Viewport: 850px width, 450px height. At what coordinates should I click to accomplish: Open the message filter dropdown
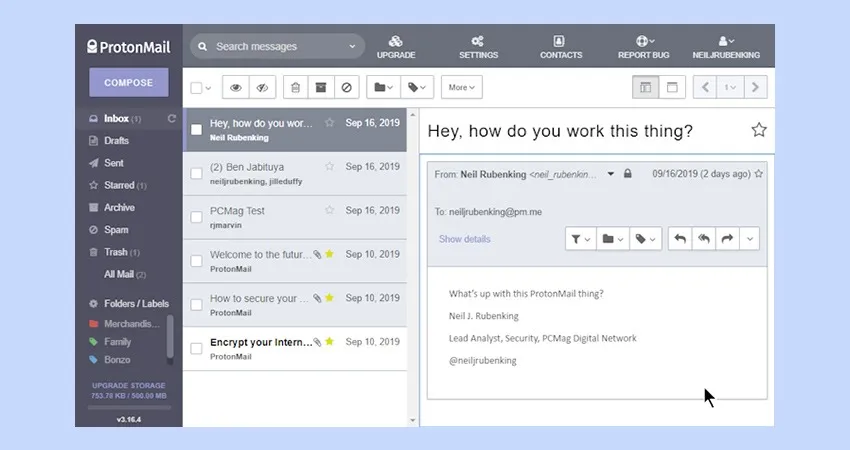click(581, 239)
